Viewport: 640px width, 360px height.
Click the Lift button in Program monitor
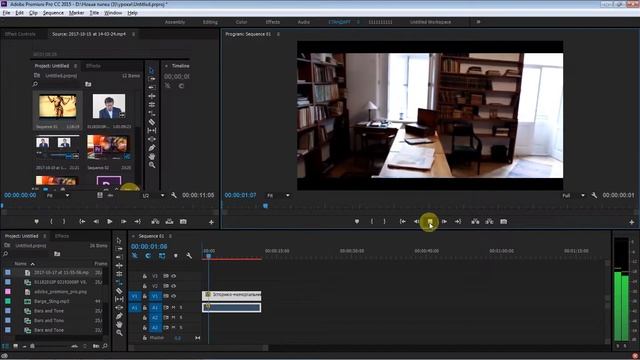tap(475, 221)
